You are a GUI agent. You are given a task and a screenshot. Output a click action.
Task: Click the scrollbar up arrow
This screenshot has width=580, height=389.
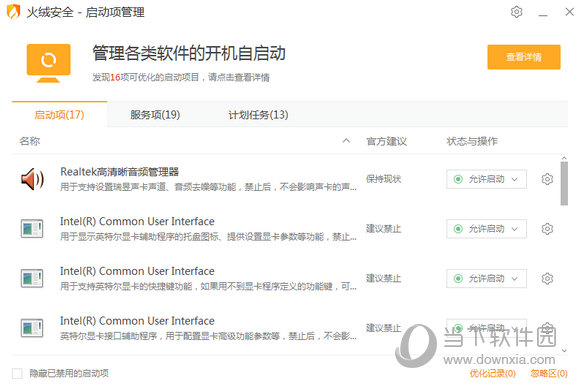tap(564, 158)
